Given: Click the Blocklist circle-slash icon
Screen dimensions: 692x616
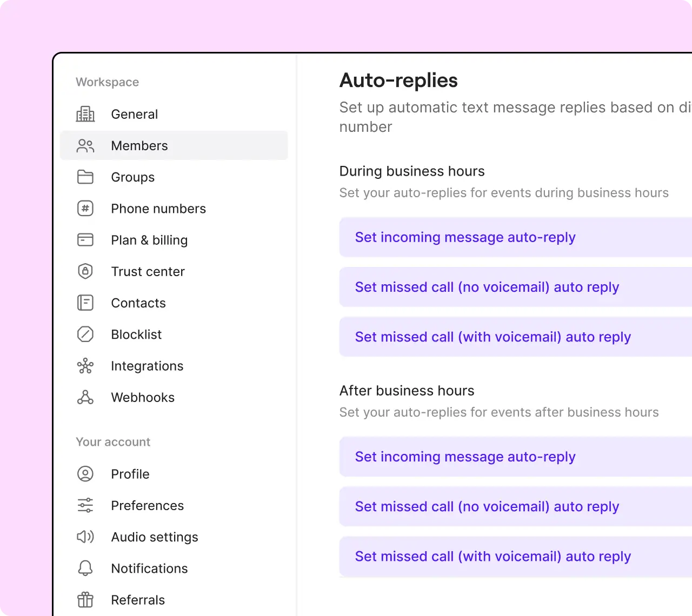Looking at the screenshot, I should point(85,334).
